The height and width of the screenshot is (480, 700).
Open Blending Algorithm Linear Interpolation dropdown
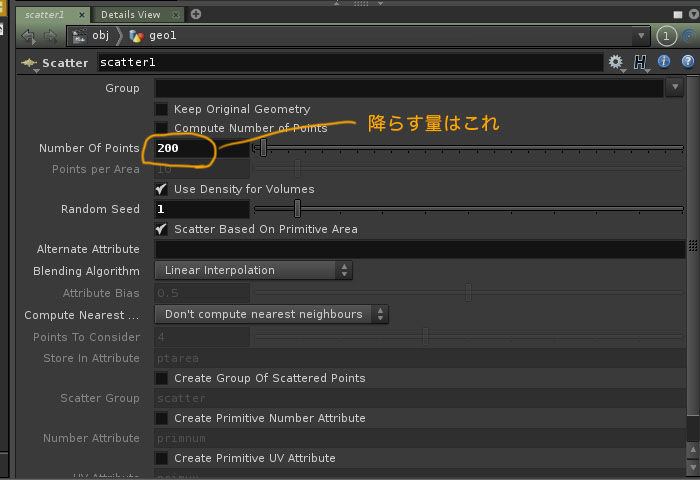point(254,270)
